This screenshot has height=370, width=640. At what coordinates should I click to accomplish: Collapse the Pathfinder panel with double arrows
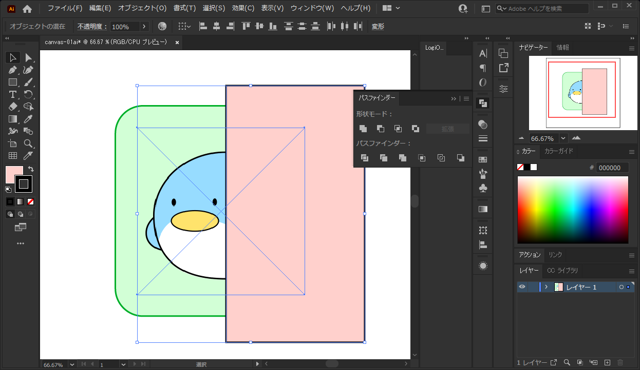453,98
